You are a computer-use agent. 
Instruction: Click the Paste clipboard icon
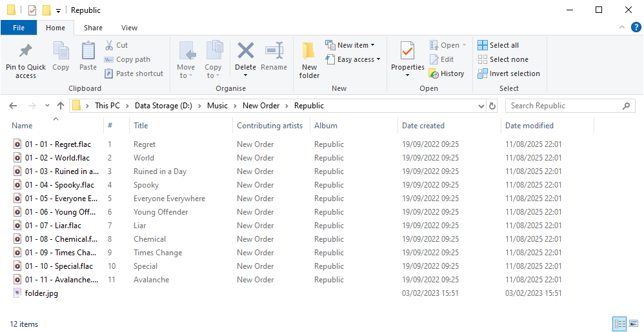tap(88, 51)
